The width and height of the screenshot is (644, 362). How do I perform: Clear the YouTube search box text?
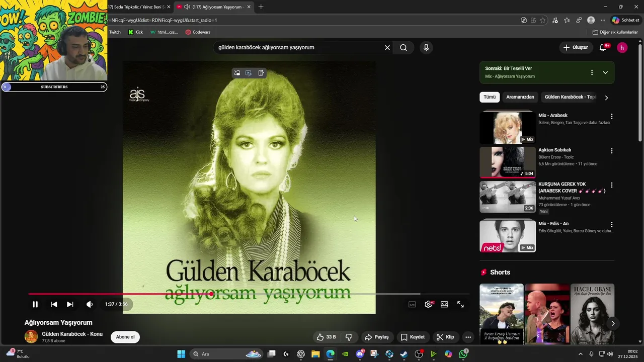coord(387,48)
